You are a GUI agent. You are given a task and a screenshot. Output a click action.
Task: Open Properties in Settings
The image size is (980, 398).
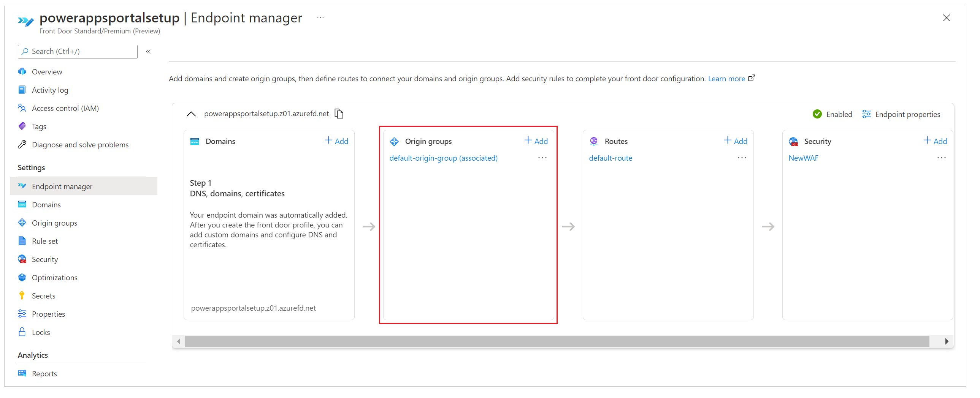click(48, 314)
